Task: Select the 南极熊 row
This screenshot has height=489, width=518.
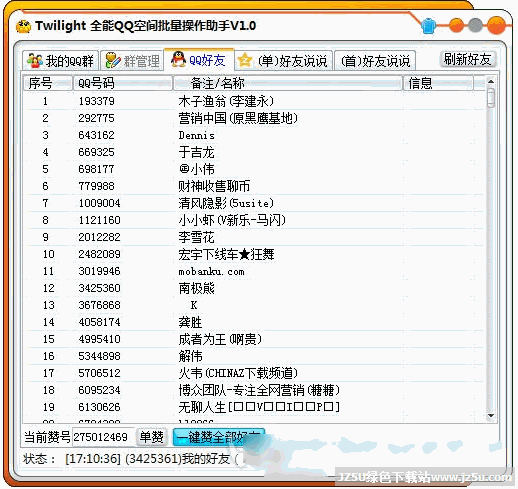Action: click(254, 288)
